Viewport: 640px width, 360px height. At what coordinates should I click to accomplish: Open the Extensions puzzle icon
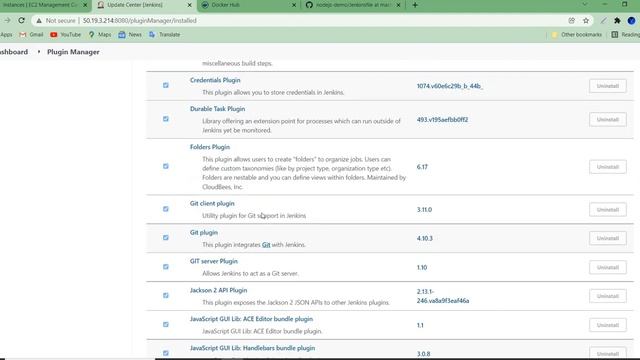coord(617,20)
